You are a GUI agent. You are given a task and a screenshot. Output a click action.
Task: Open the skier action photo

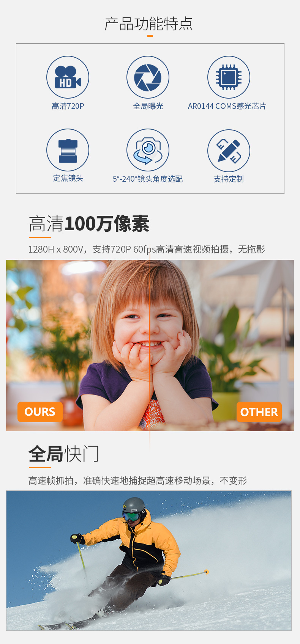(x=149, y=561)
